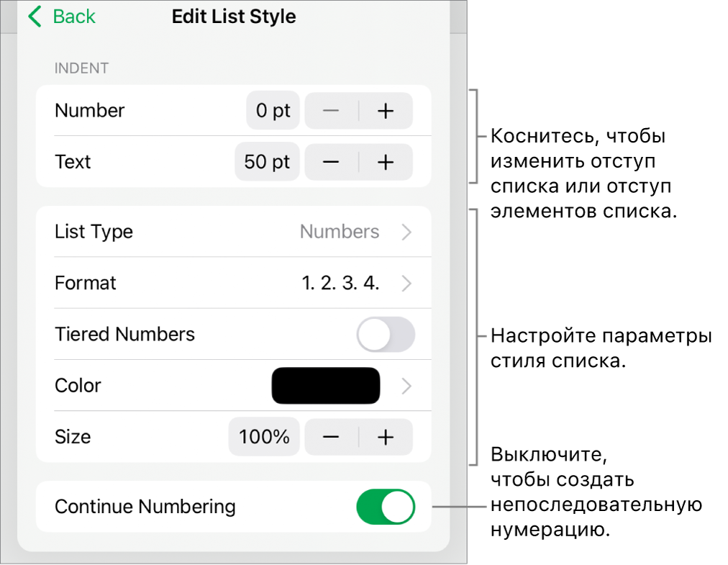The width and height of the screenshot is (728, 565).
Task: Tap the Number indent 0 pt field
Action: click(273, 111)
